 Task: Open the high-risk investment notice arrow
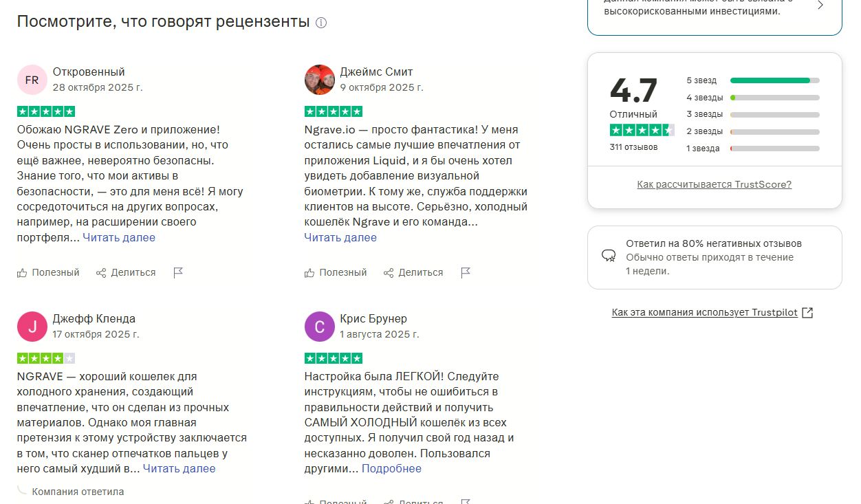[x=820, y=6]
